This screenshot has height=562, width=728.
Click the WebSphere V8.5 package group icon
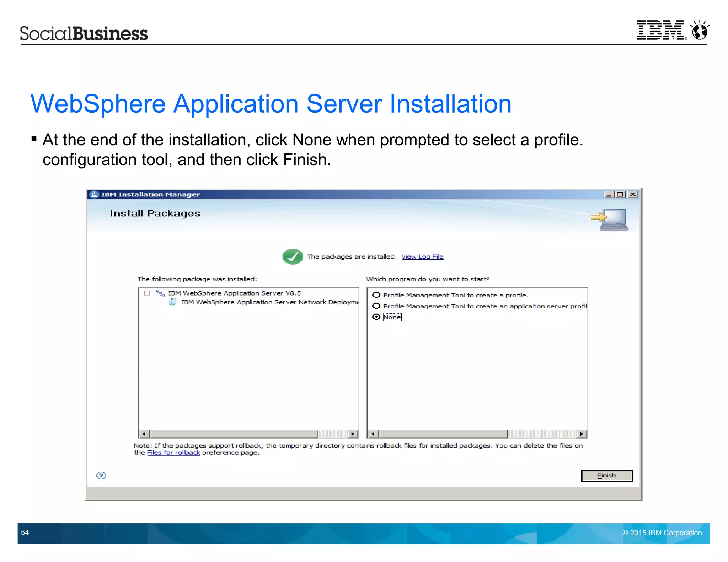click(160, 293)
